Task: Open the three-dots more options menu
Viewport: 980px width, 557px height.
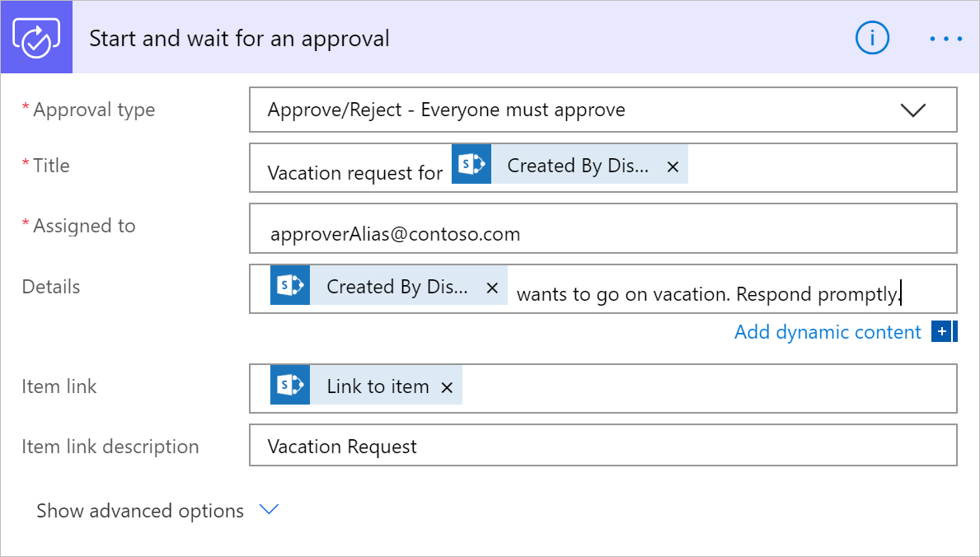Action: (x=945, y=39)
